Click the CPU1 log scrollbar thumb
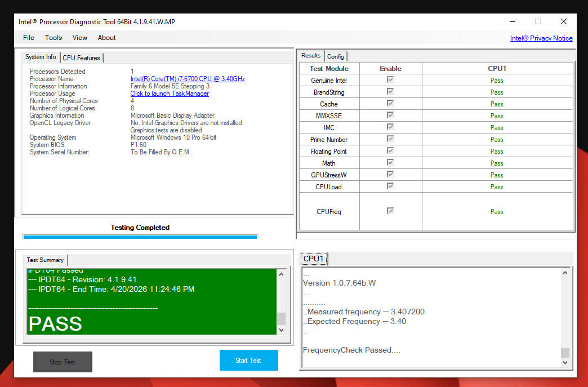This screenshot has height=387, width=588. pyautogui.click(x=565, y=353)
